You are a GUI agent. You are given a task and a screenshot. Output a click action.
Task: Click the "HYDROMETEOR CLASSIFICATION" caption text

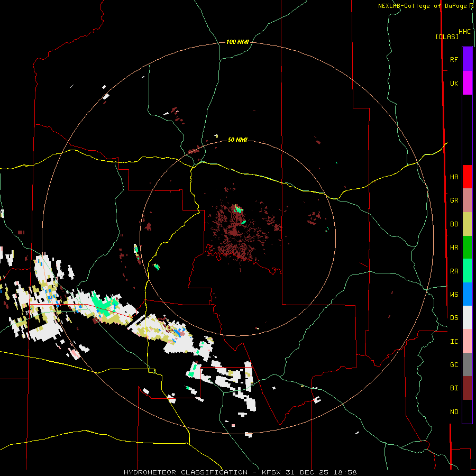coord(186,472)
